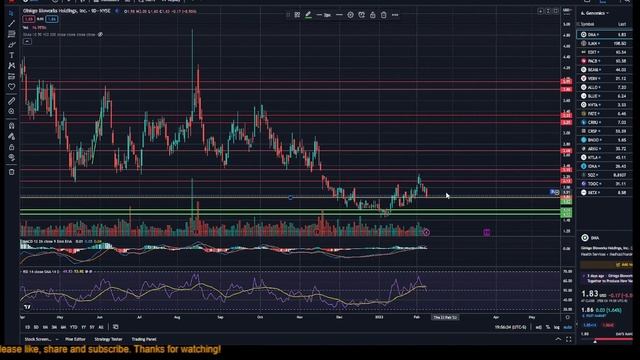Open drawing templates menu on floating toolbar
Screen dimensions: 640x360
(x=297, y=15)
